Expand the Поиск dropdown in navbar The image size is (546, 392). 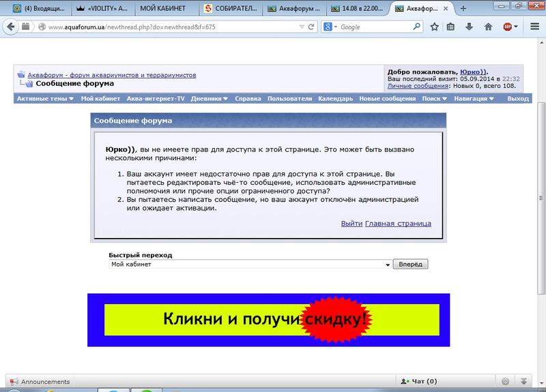point(434,99)
